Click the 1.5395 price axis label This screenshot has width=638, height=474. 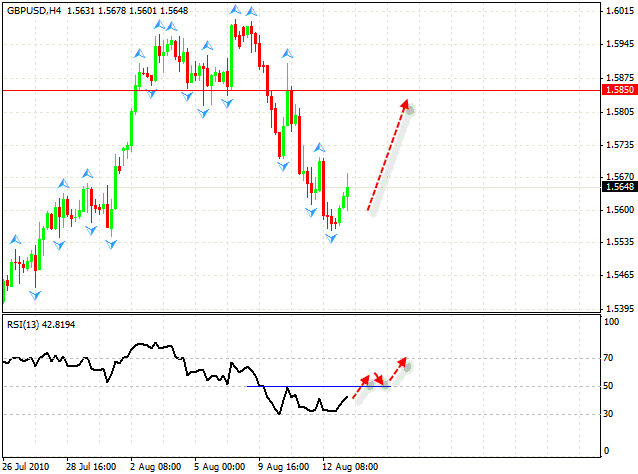(620, 309)
